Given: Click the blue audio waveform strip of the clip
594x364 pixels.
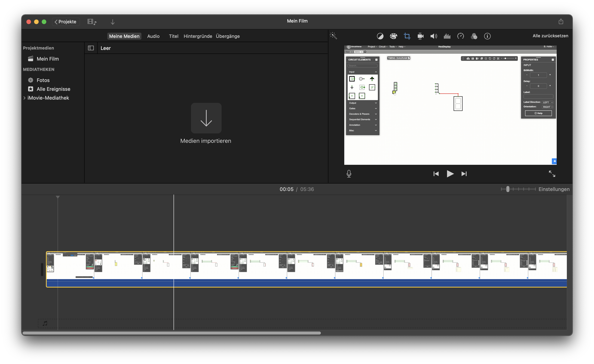Looking at the screenshot, I should tap(306, 283).
